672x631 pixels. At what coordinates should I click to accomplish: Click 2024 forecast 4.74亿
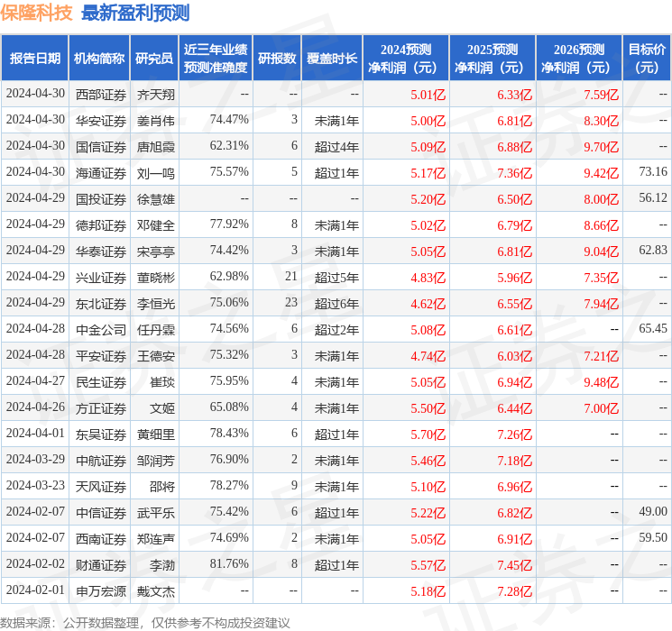(x=428, y=356)
